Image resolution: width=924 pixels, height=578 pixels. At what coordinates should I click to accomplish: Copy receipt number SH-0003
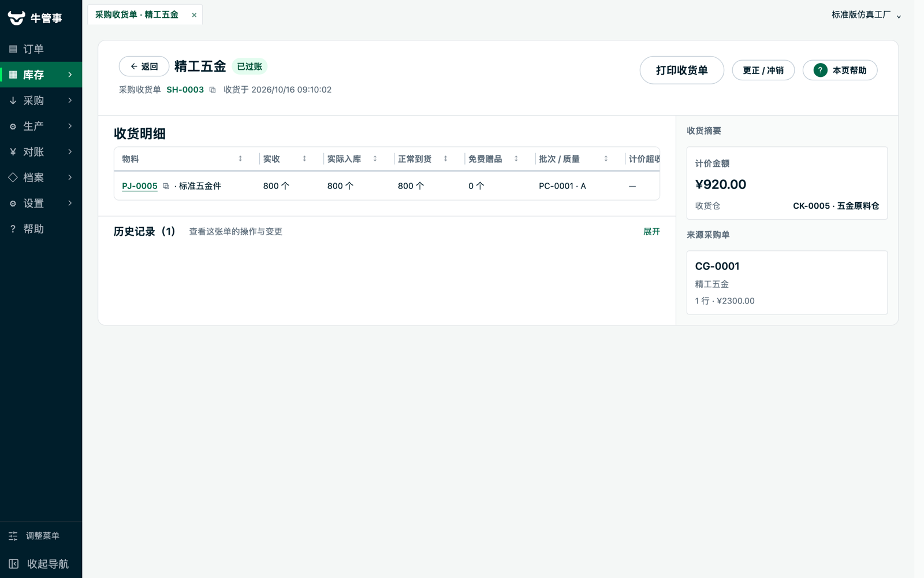coord(213,90)
